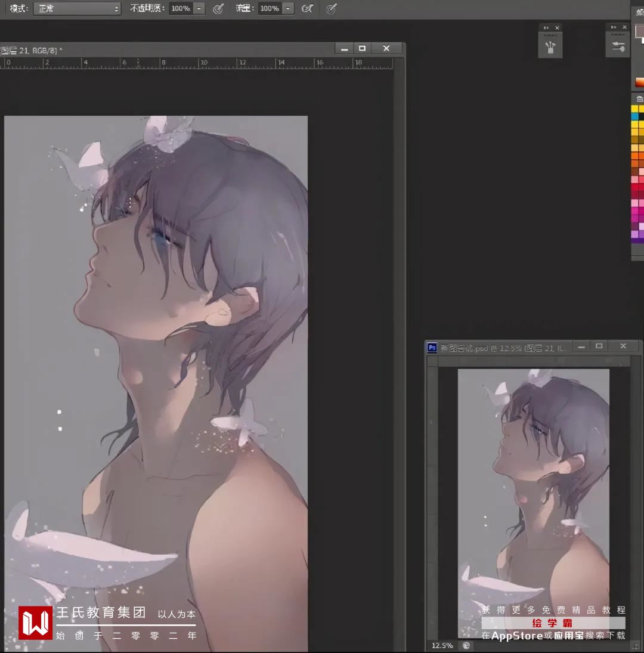Click the 12.5% zoom field in preview window

point(442,645)
